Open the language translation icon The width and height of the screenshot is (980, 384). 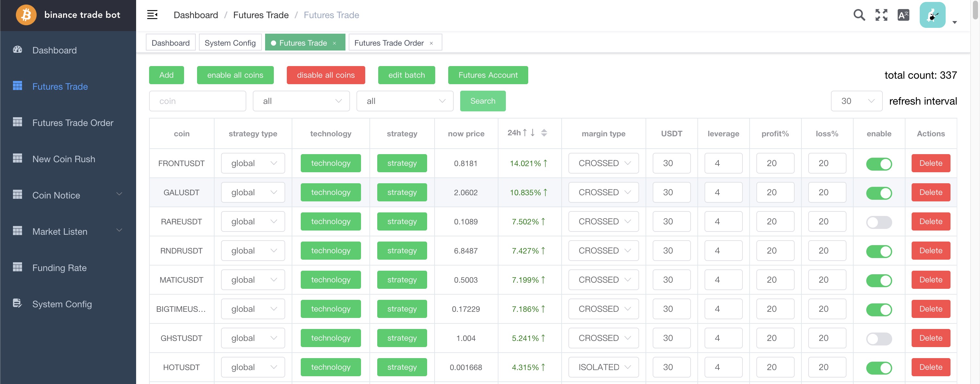point(903,15)
